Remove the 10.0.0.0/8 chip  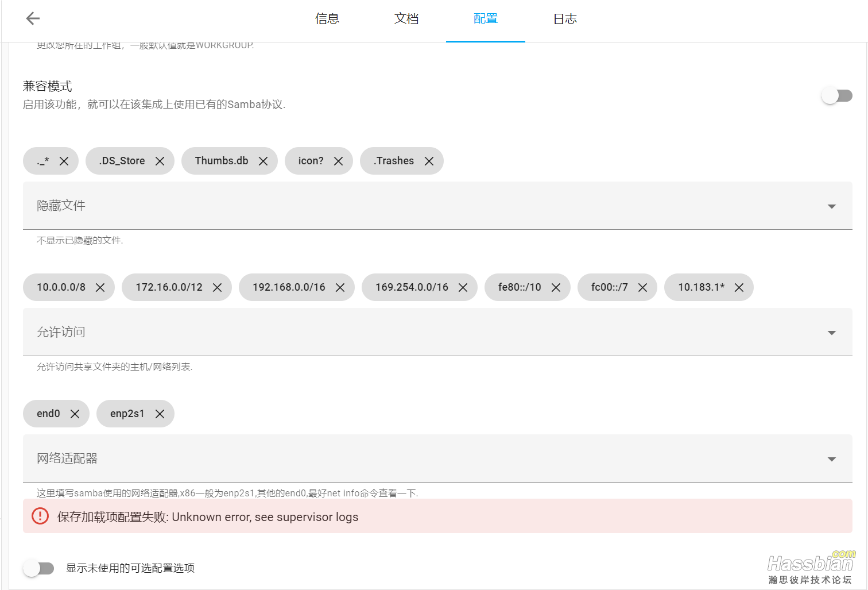tap(100, 288)
